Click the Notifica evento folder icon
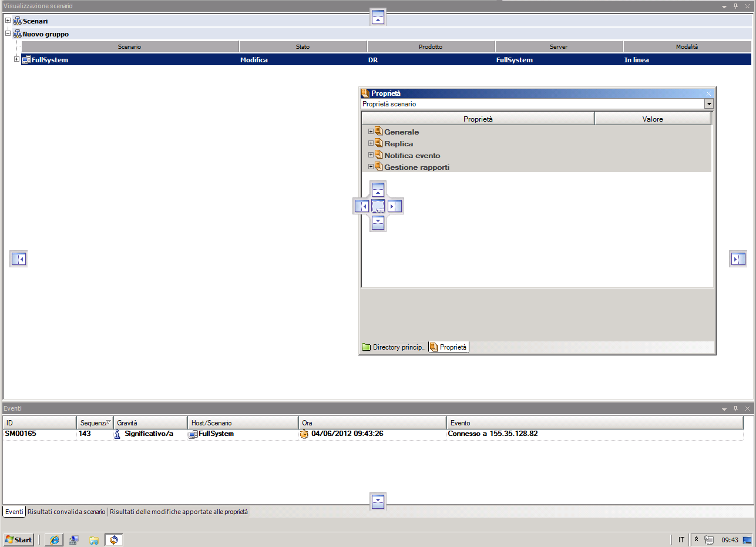The width and height of the screenshot is (756, 547). click(x=379, y=155)
